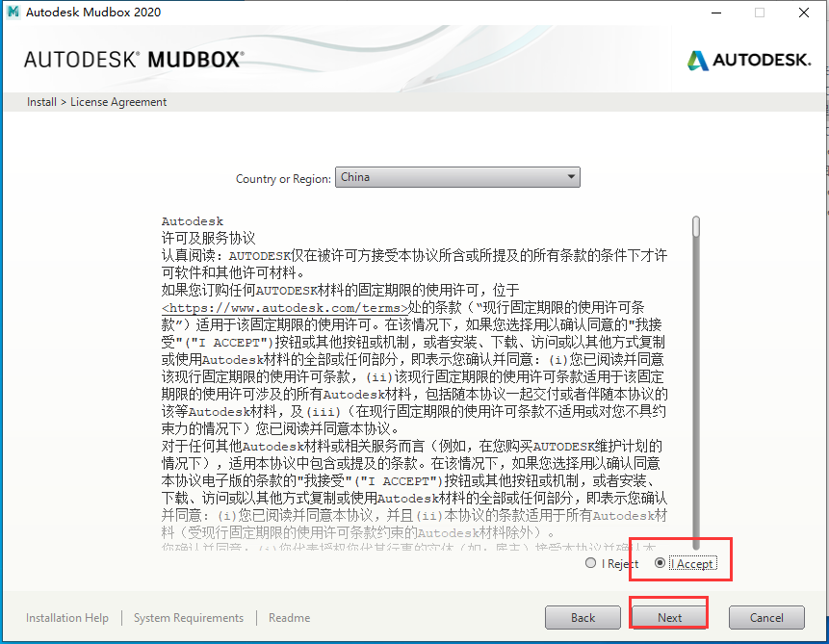Click the 'Country or Region:' label
Screen dimensions: 829x644
coord(283,179)
